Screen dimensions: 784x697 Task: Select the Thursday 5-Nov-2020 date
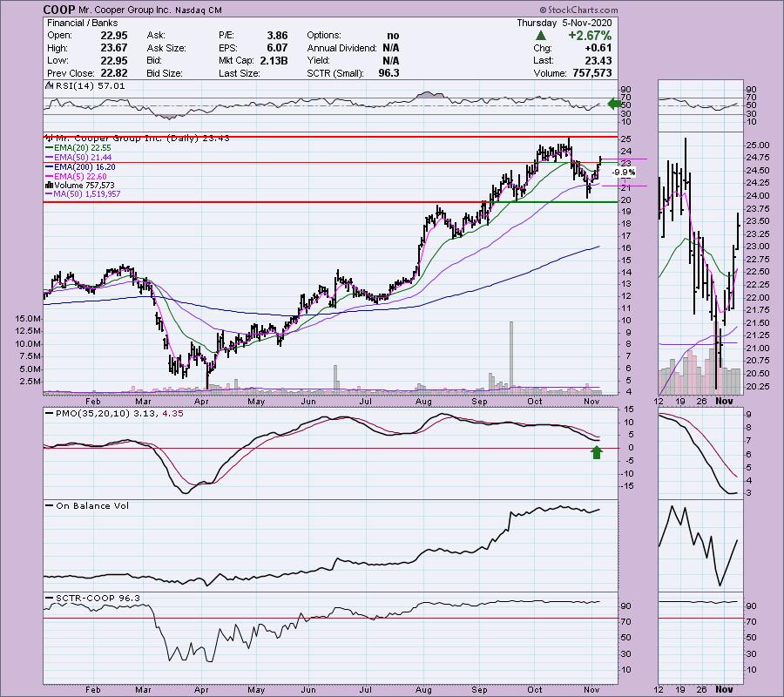point(564,23)
